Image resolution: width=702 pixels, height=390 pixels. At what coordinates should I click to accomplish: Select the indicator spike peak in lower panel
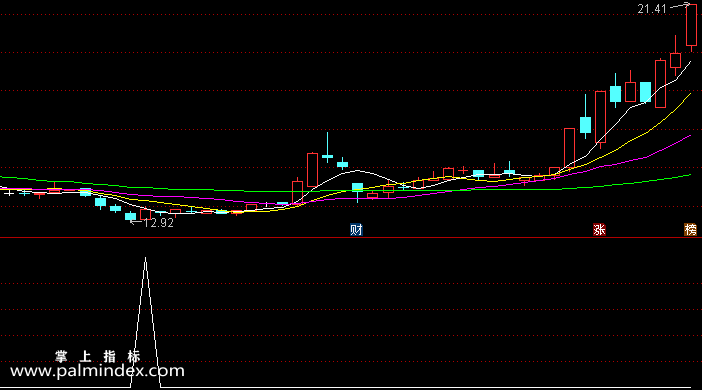pos(146,259)
